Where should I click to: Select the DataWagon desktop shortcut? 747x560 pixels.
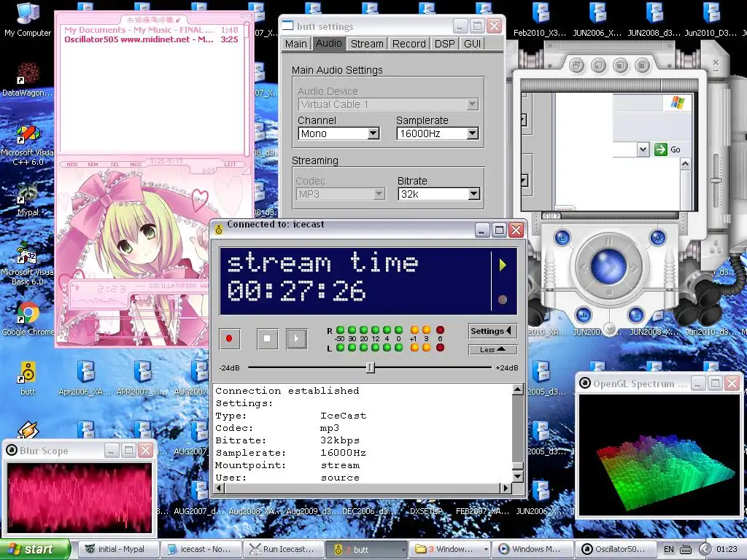click(28, 79)
